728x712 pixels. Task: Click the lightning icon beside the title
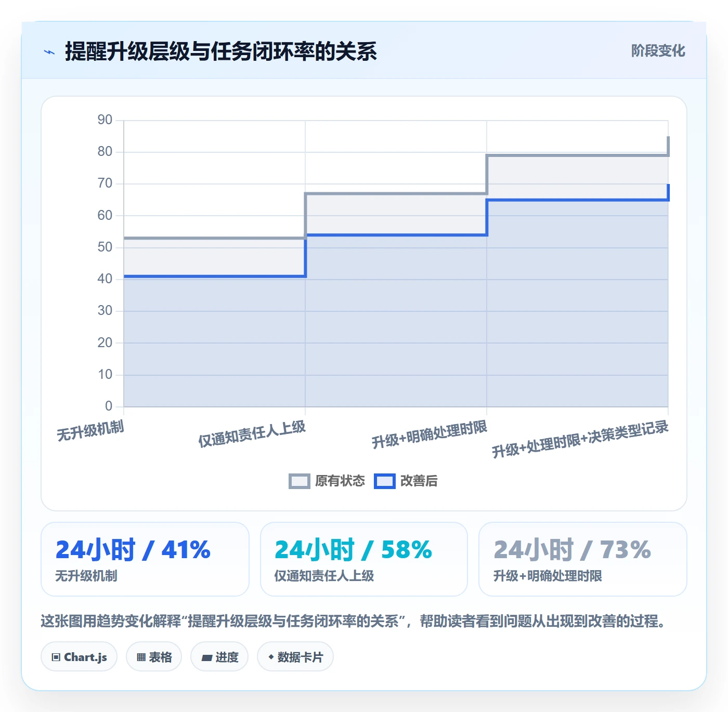point(49,52)
